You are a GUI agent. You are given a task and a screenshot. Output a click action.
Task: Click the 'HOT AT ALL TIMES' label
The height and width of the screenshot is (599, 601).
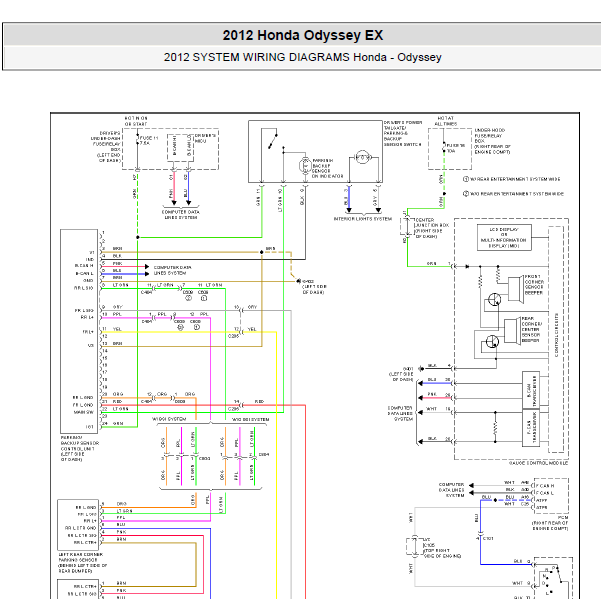445,121
